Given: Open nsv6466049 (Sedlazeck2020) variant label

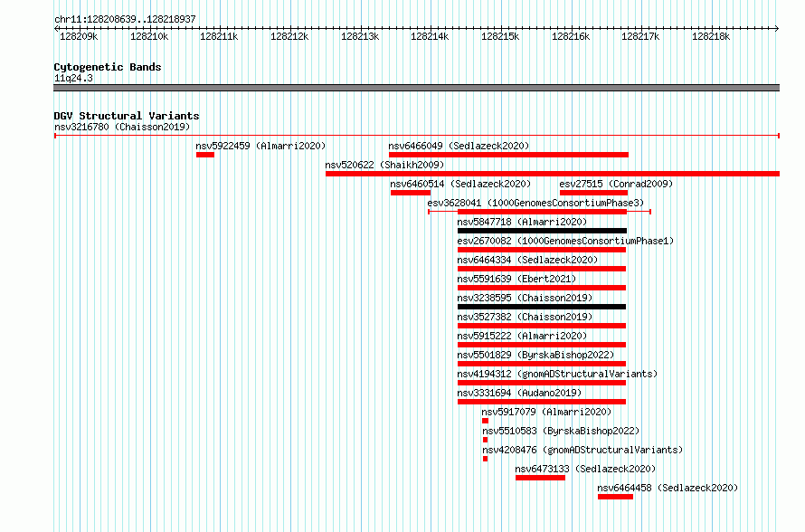Looking at the screenshot, I should (459, 146).
